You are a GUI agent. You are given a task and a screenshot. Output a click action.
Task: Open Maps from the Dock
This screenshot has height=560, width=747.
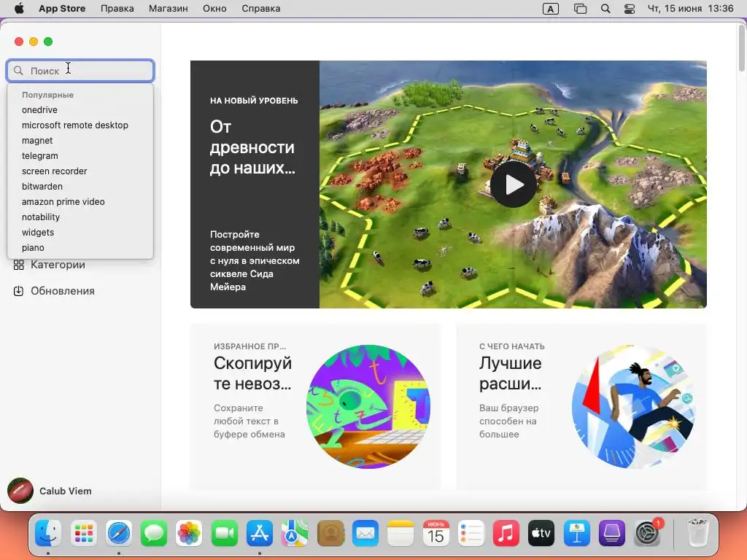pos(295,533)
